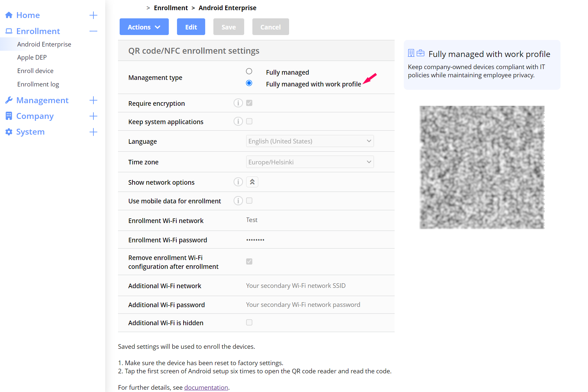This screenshot has height=392, width=588.
Task: Open the Management section
Action: click(x=42, y=100)
